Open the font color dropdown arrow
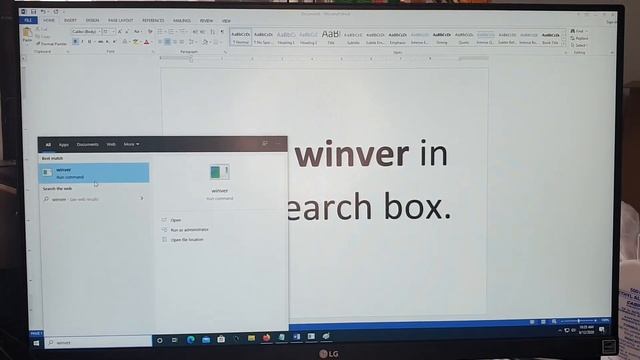 click(x=151, y=42)
